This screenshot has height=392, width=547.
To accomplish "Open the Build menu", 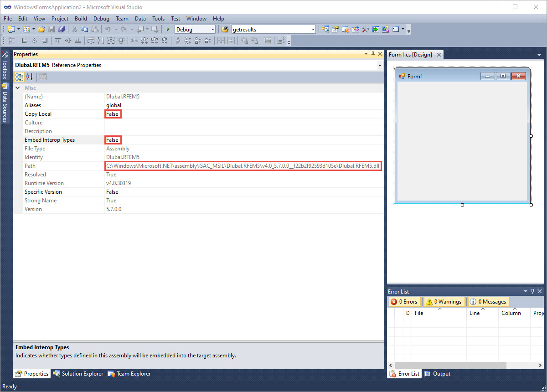I will (81, 18).
